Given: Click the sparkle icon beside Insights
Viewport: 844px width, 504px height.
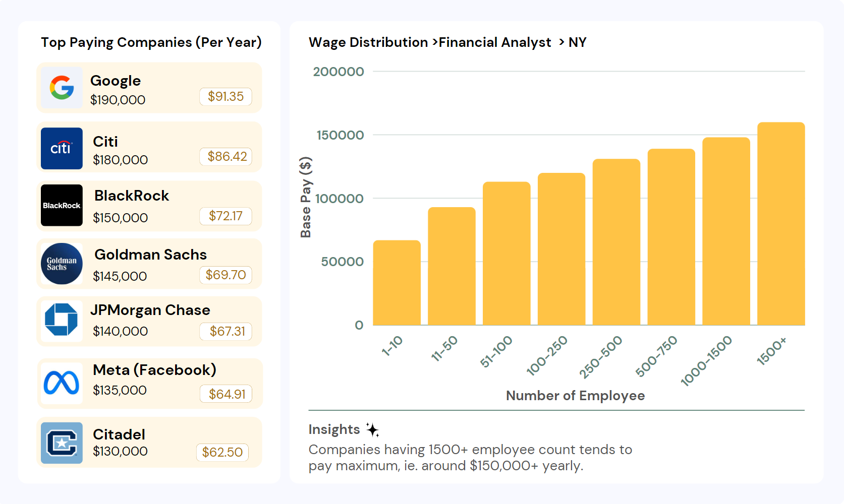Looking at the screenshot, I should pyautogui.click(x=372, y=429).
